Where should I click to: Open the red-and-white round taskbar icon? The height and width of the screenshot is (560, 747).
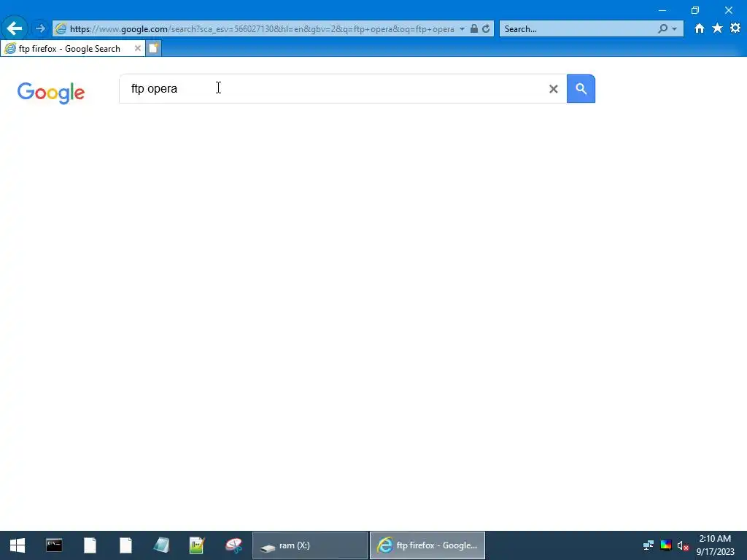pos(233,545)
